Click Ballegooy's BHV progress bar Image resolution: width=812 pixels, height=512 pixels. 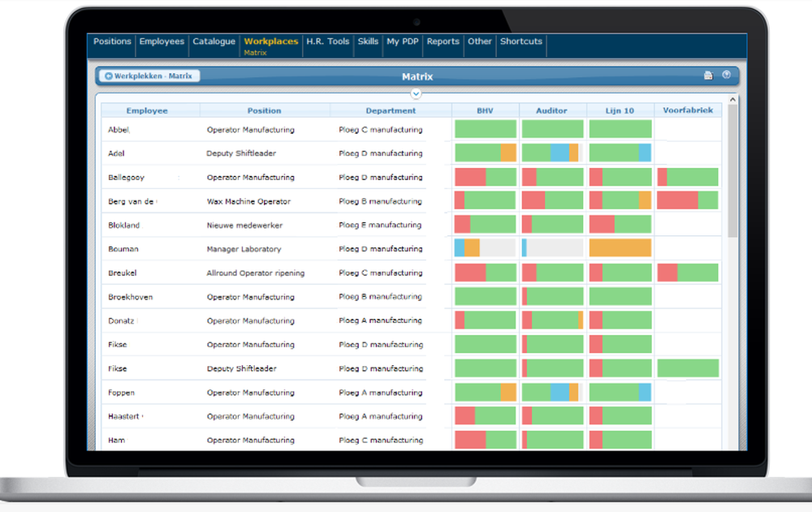pos(486,177)
